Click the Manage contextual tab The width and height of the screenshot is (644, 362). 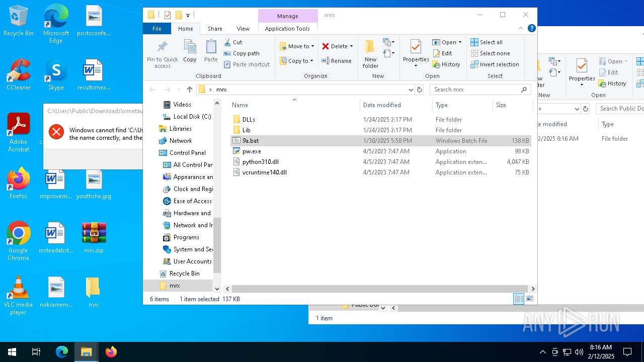[288, 16]
